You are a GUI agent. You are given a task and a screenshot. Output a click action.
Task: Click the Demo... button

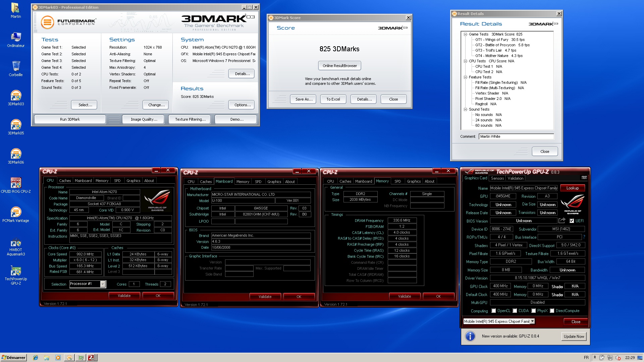point(236,119)
